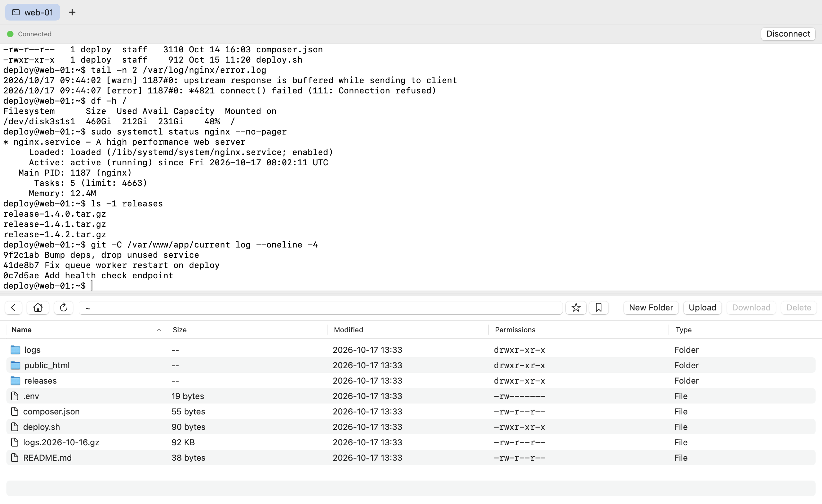Click the path input field showing ~
This screenshot has width=822, height=504.
320,308
